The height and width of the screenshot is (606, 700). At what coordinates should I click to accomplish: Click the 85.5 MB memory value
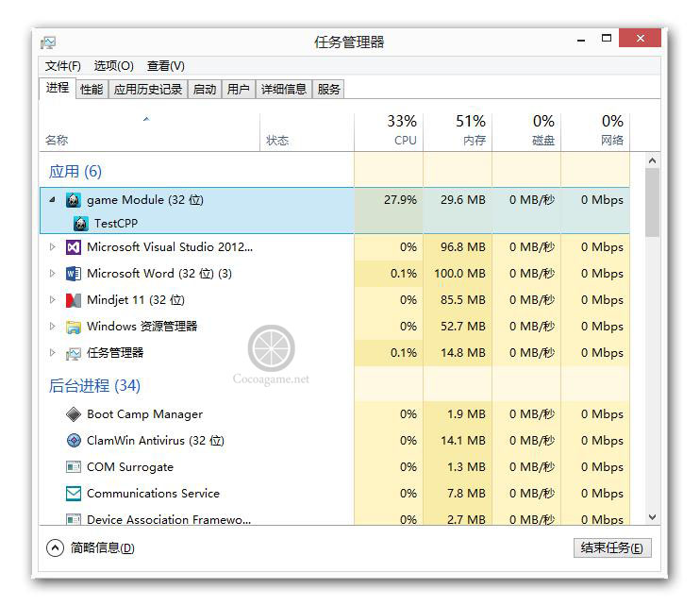click(x=463, y=299)
